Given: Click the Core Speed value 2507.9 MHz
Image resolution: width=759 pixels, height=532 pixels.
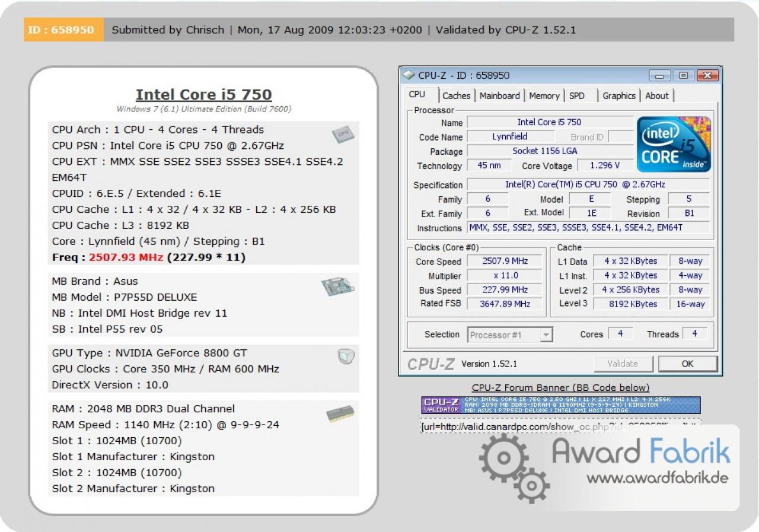Looking at the screenshot, I should pos(505,261).
